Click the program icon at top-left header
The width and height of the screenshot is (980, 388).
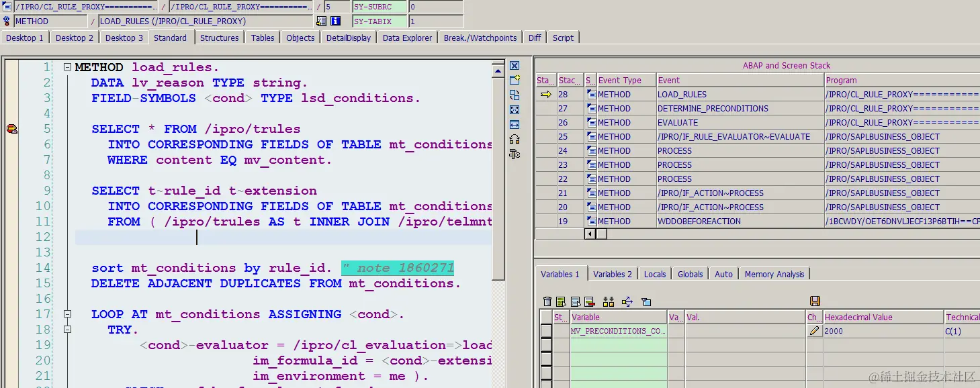[7, 7]
